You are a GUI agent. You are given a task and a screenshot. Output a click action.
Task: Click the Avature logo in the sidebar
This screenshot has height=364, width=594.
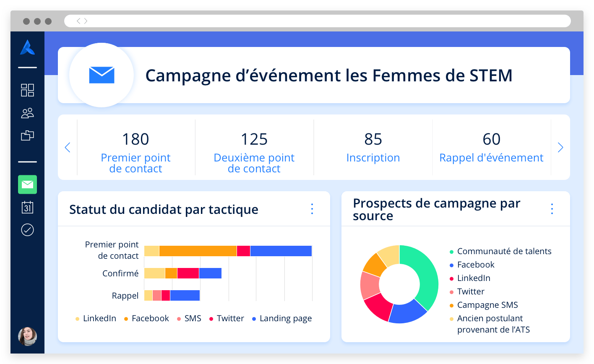[27, 47]
